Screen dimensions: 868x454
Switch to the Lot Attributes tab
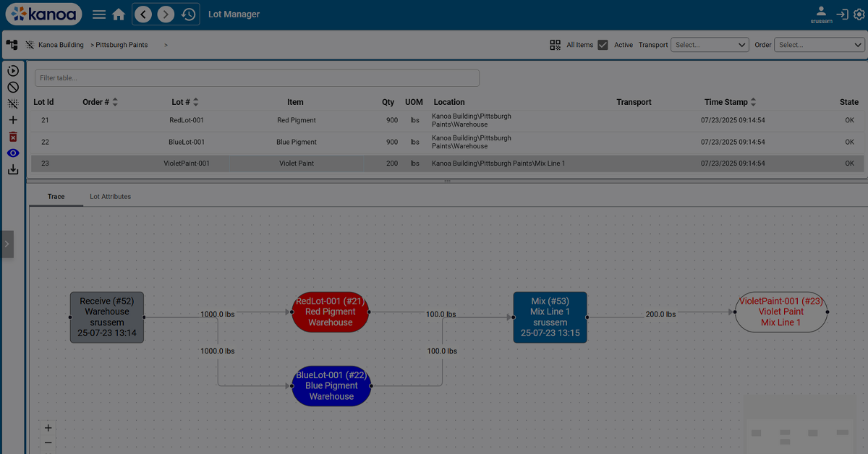110,196
